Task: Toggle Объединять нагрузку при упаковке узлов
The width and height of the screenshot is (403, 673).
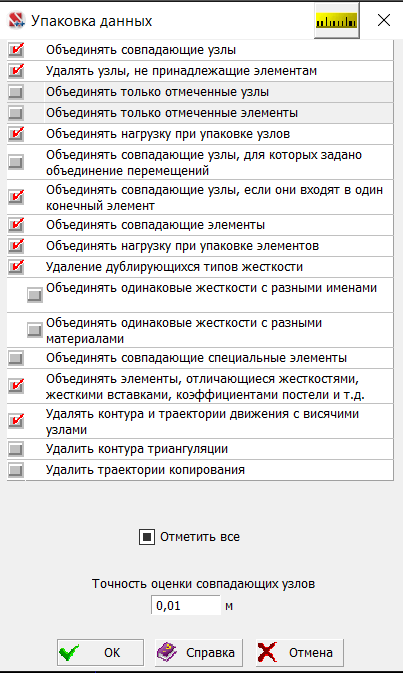Action: tap(16, 134)
